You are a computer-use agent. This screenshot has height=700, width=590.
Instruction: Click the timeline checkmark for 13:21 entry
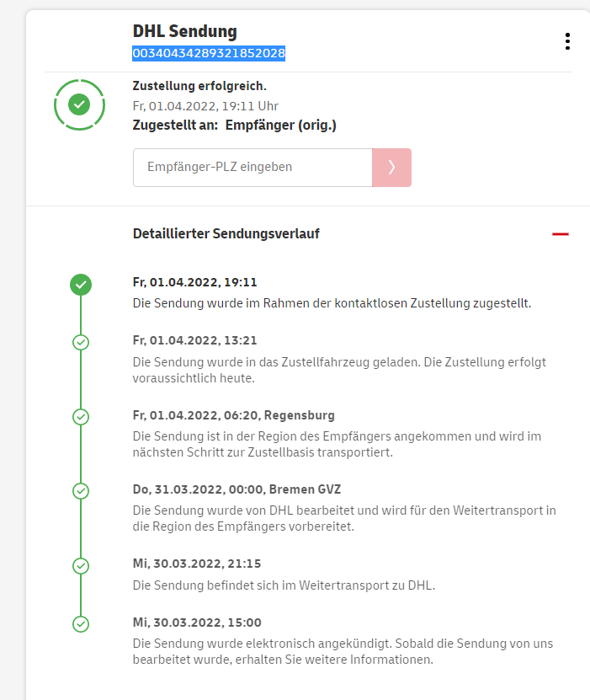[x=81, y=342]
